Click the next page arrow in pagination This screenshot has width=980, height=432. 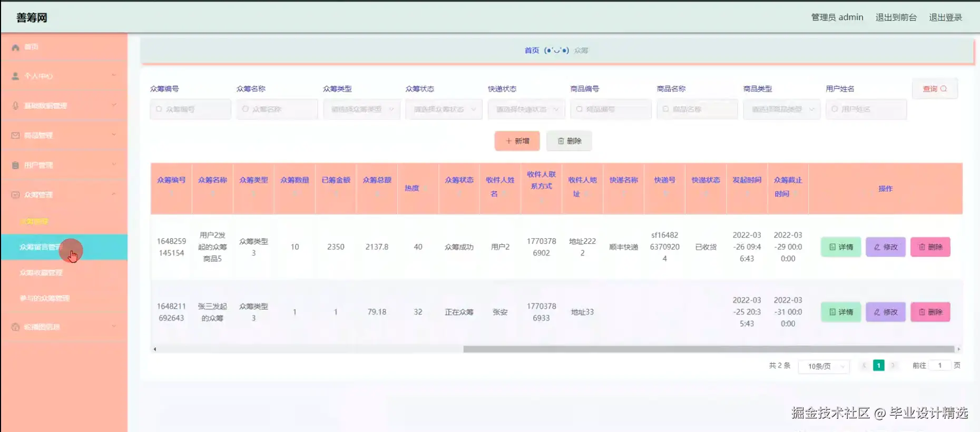click(x=893, y=366)
